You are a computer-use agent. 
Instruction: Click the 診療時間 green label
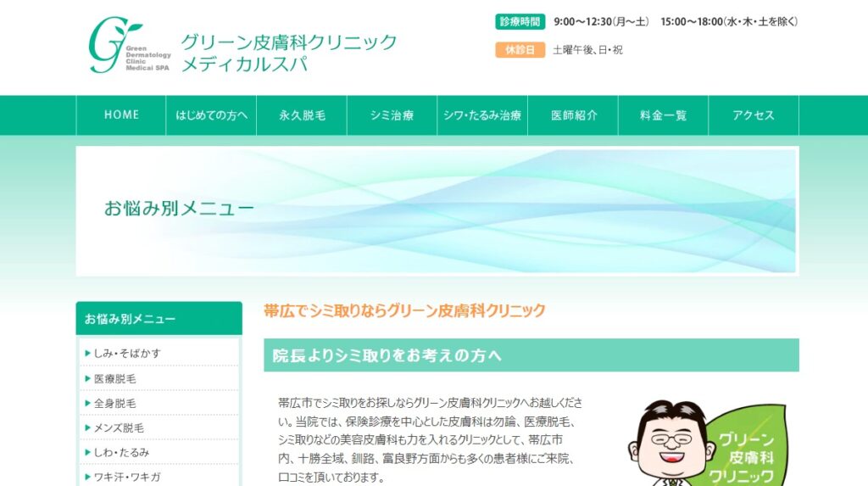coord(520,21)
